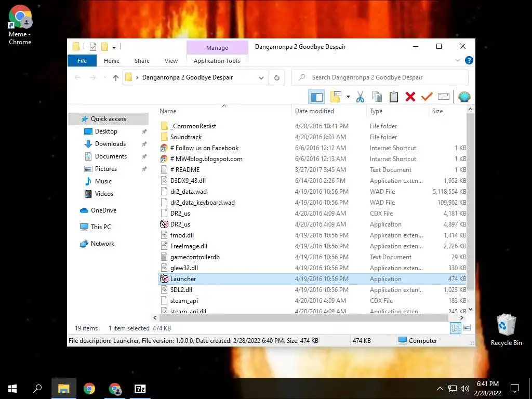Select the _CommonRedist folder
532x399 pixels.
tap(312, 126)
